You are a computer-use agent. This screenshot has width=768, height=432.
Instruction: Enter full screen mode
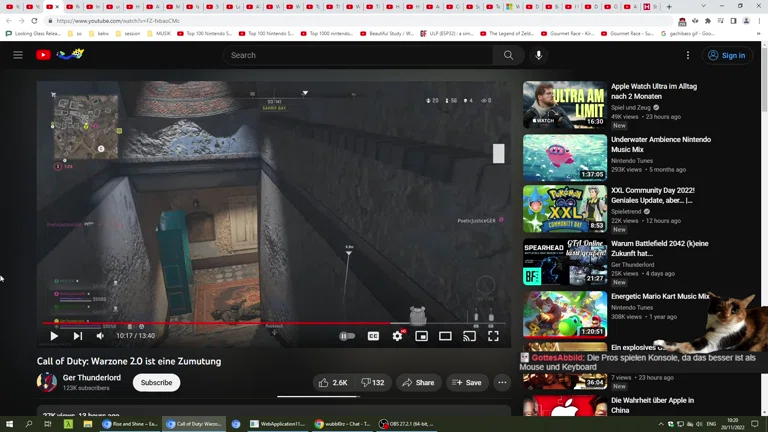[x=493, y=336]
